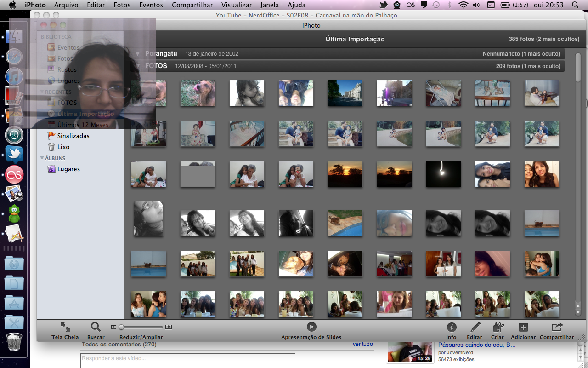
Task: Open the Janela menu
Action: pyautogui.click(x=269, y=5)
